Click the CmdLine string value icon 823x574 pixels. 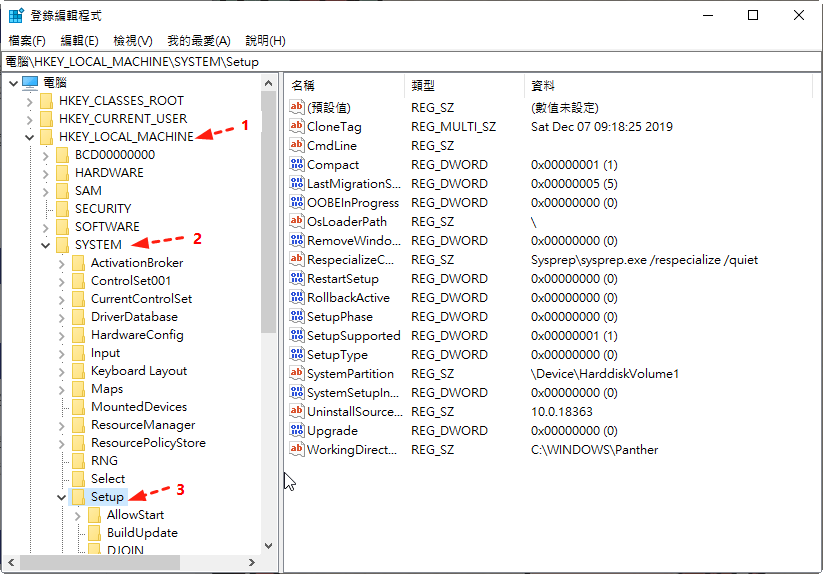click(297, 145)
